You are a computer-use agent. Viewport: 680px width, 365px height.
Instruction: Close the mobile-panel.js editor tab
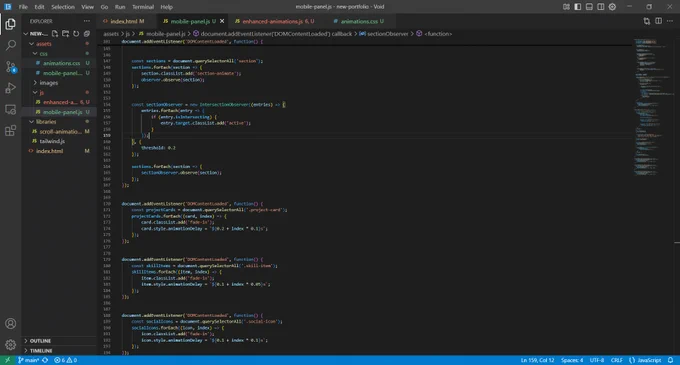click(x=222, y=21)
